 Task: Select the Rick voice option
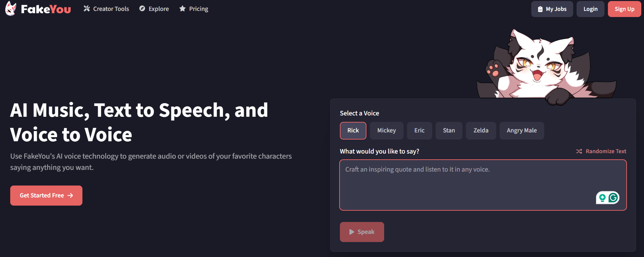tap(353, 131)
